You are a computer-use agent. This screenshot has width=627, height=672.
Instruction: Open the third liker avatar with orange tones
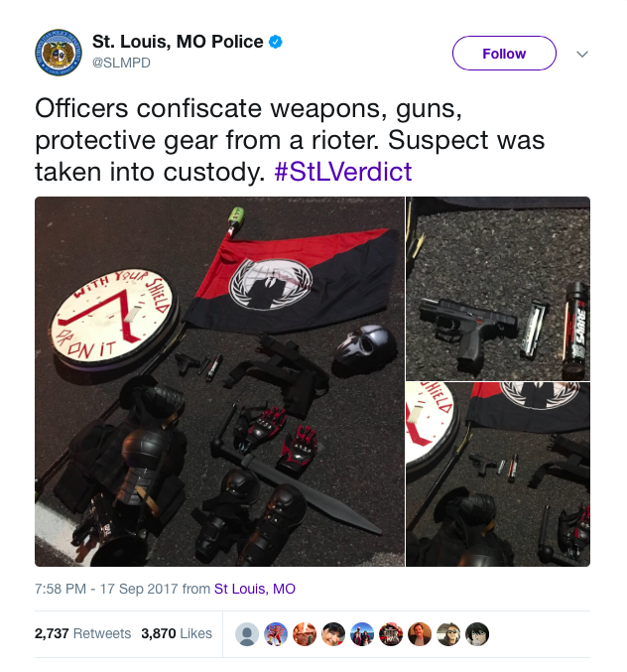click(305, 634)
